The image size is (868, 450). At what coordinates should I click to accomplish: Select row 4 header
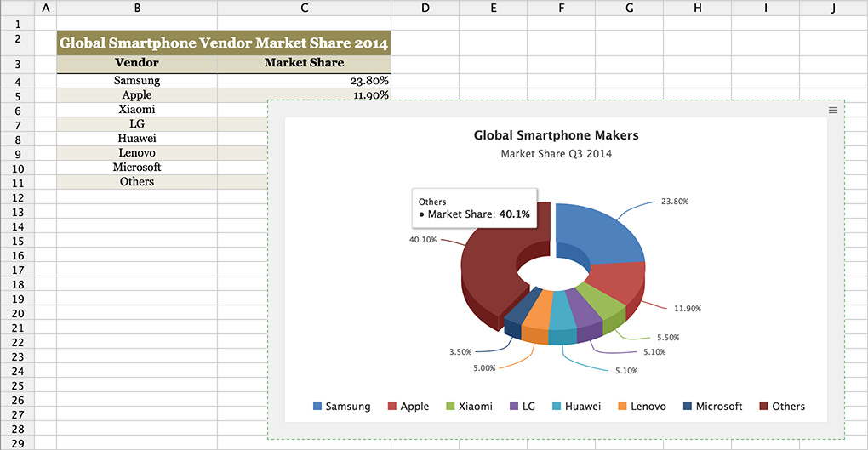18,82
